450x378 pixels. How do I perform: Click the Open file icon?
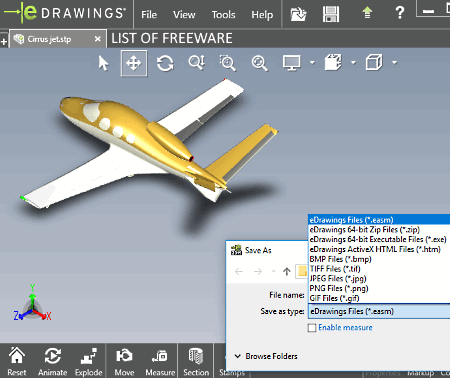pyautogui.click(x=298, y=14)
